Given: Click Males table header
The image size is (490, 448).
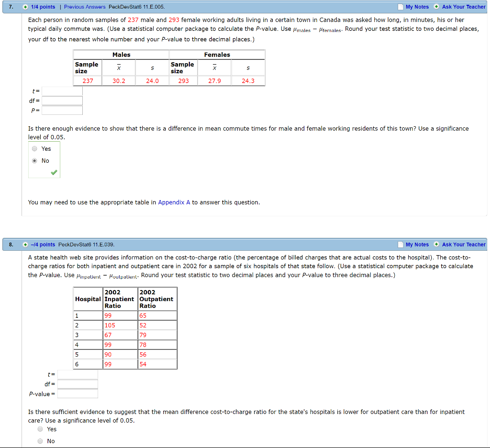Looking at the screenshot, I should pos(122,55).
